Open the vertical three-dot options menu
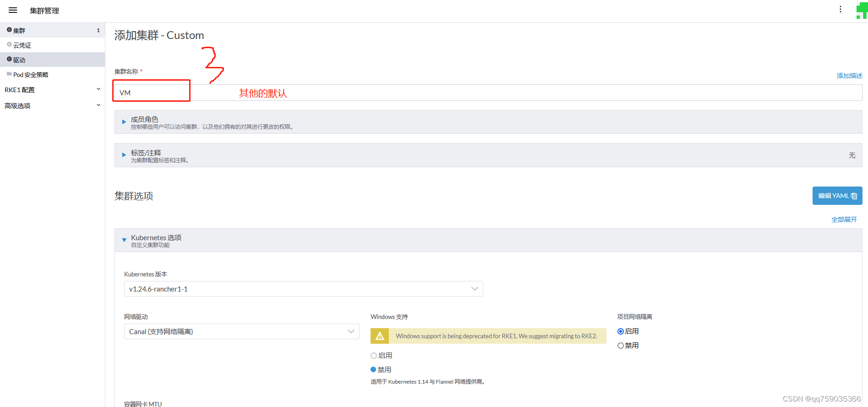Viewport: 868px width, 407px height. click(841, 9)
